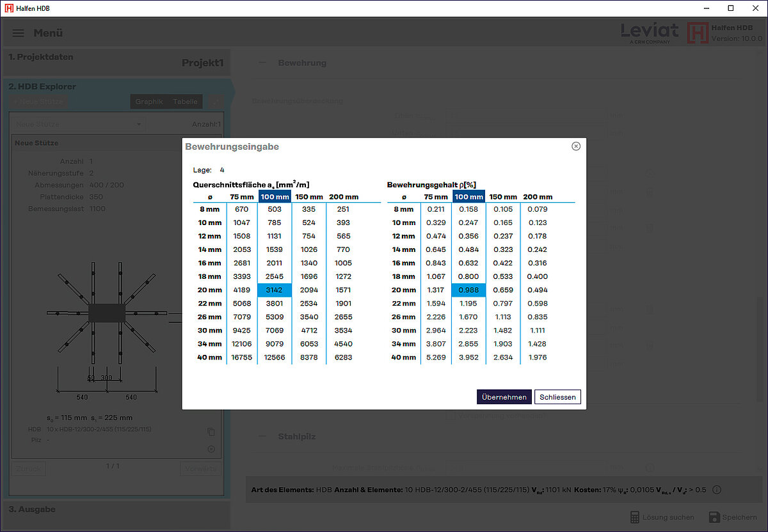Select 150 mm header in Bewehrungsgehalt table
Screen dimensions: 768x532
pos(502,196)
